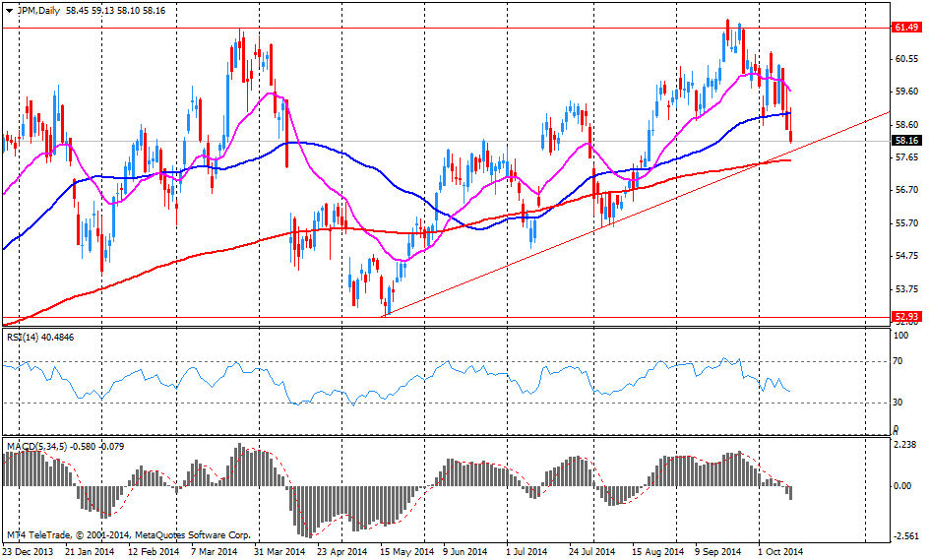Click the 54.75 price axis value

905,257
